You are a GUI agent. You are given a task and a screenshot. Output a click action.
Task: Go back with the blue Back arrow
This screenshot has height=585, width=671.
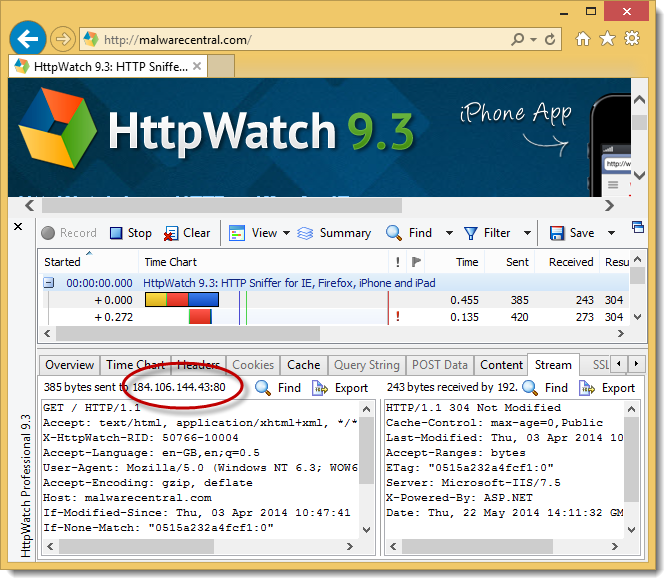(28, 39)
